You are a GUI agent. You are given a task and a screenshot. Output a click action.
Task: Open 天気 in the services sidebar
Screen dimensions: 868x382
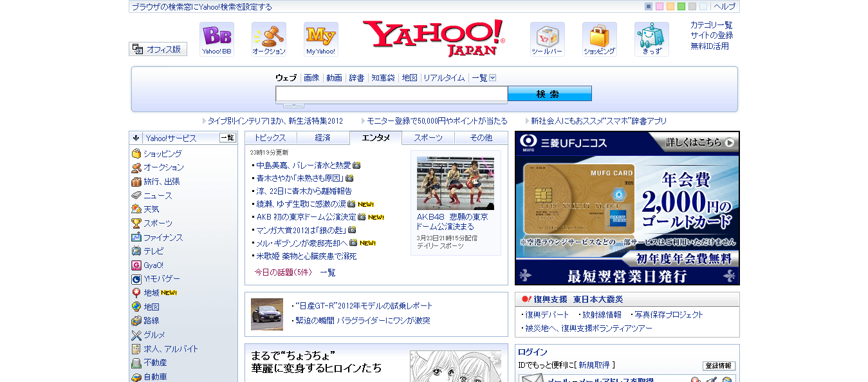coord(145,209)
